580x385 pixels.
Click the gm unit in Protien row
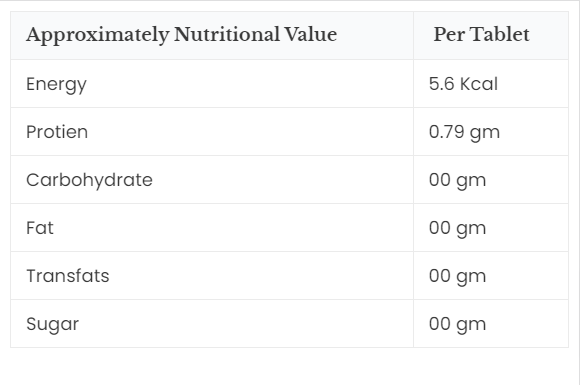point(485,134)
